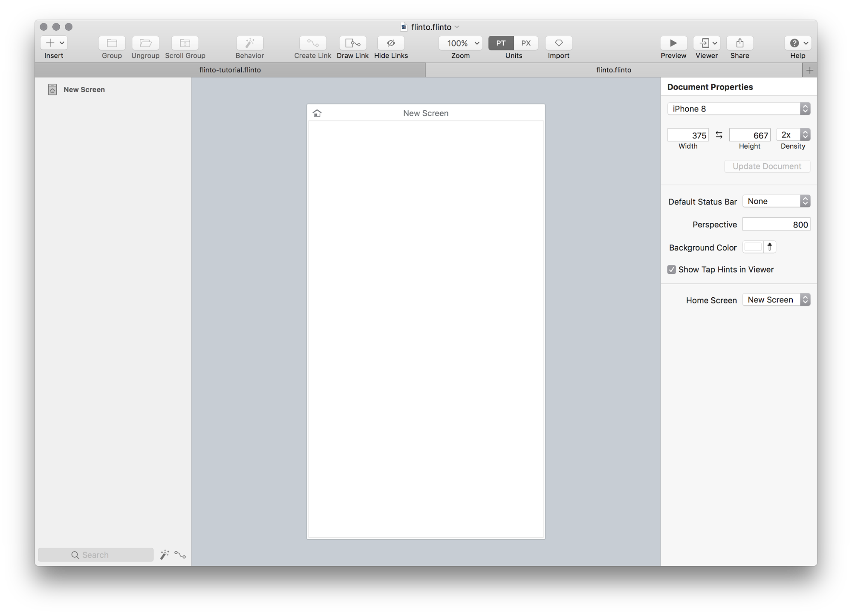Screen dimensions: 852x616
Task: Click the Perspective input field
Action: click(x=777, y=224)
